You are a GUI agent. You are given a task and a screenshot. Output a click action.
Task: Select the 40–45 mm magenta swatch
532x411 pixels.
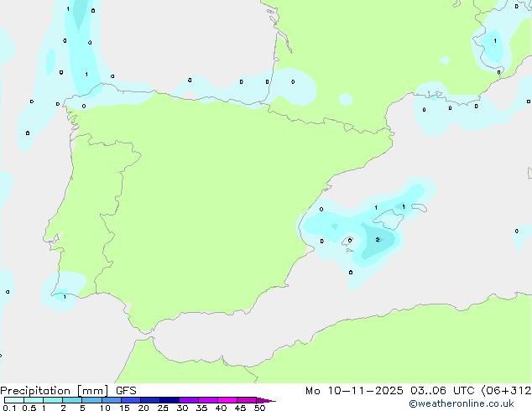pyautogui.click(x=227, y=400)
